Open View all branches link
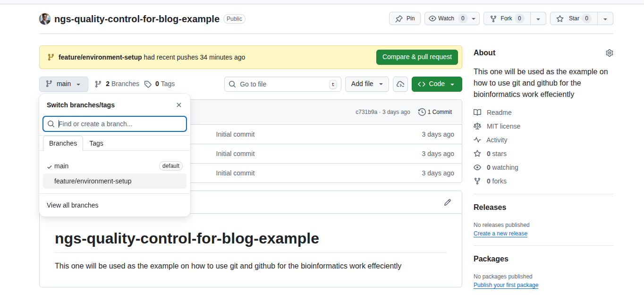644x304 pixels. point(73,205)
